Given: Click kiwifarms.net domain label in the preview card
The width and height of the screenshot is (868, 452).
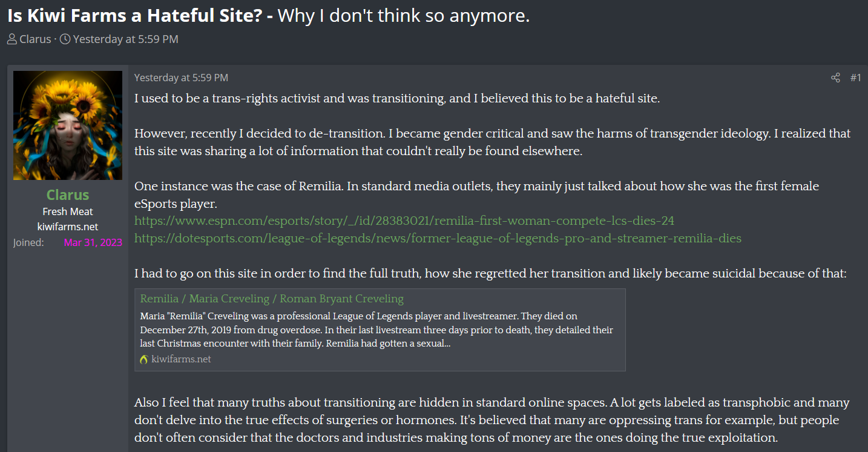Looking at the screenshot, I should (181, 359).
